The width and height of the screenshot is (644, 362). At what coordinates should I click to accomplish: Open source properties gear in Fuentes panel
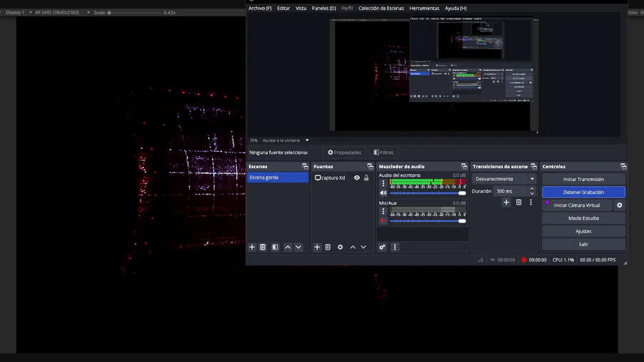340,247
